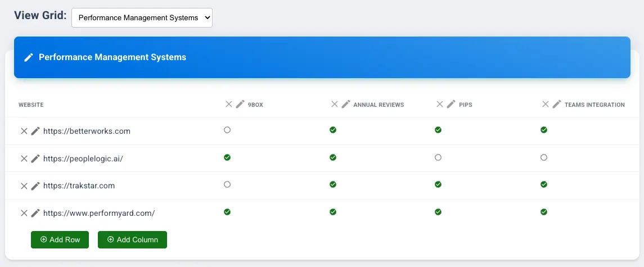
Task: Click the 9BOX header label
Action: point(255,105)
